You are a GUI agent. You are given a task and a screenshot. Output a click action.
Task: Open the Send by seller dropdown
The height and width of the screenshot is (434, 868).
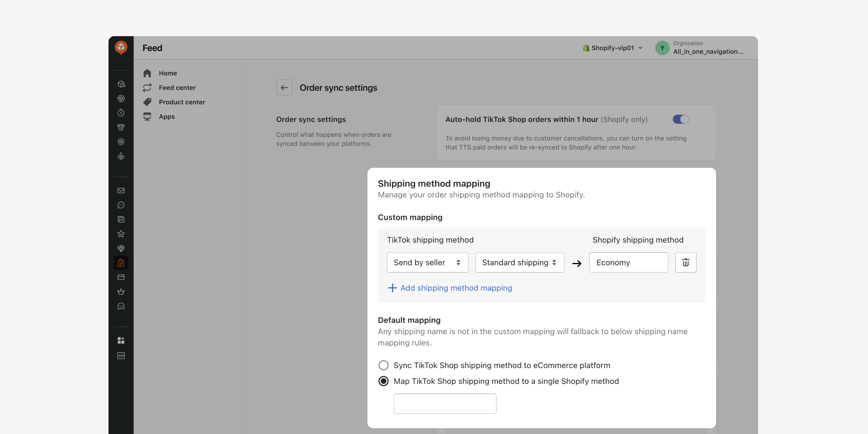(427, 262)
